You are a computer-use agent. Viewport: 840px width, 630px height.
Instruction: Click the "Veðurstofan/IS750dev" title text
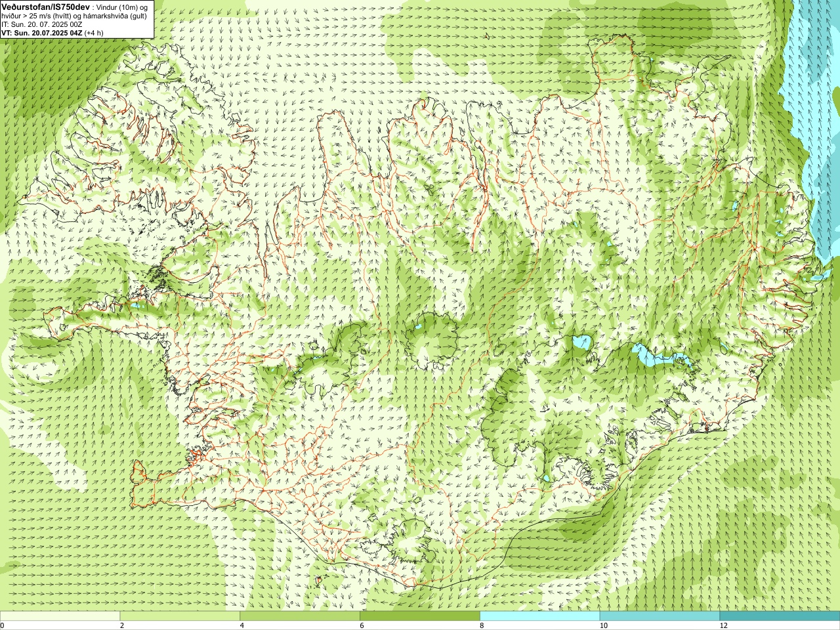[x=45, y=6]
